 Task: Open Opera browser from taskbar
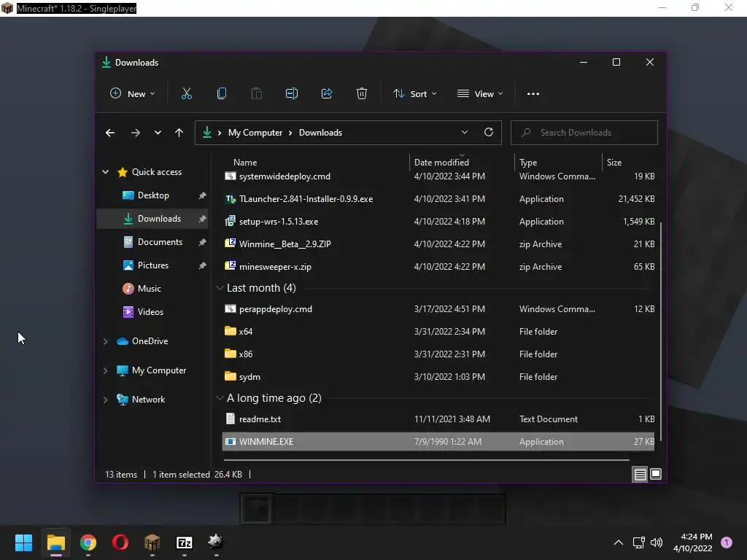point(120,542)
